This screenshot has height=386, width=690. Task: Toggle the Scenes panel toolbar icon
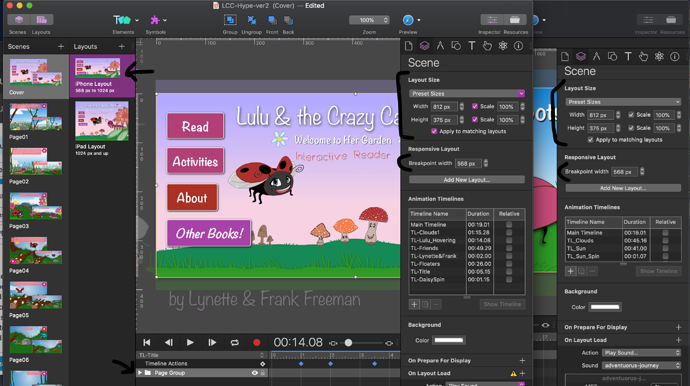click(19, 20)
